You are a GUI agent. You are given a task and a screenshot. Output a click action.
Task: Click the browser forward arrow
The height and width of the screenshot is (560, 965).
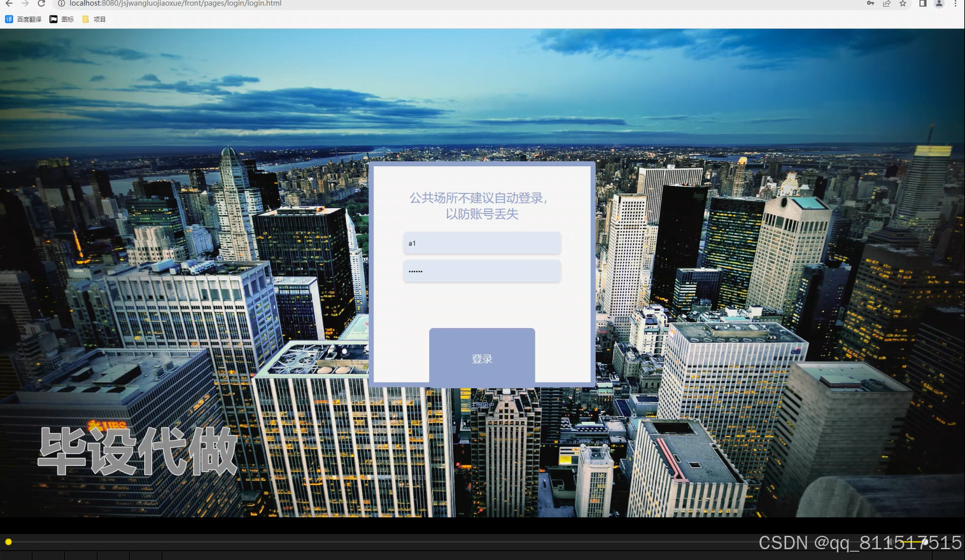coord(25,4)
